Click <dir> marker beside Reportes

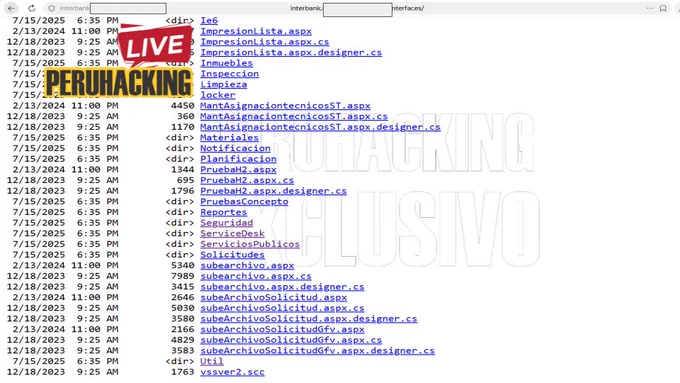[x=180, y=212]
